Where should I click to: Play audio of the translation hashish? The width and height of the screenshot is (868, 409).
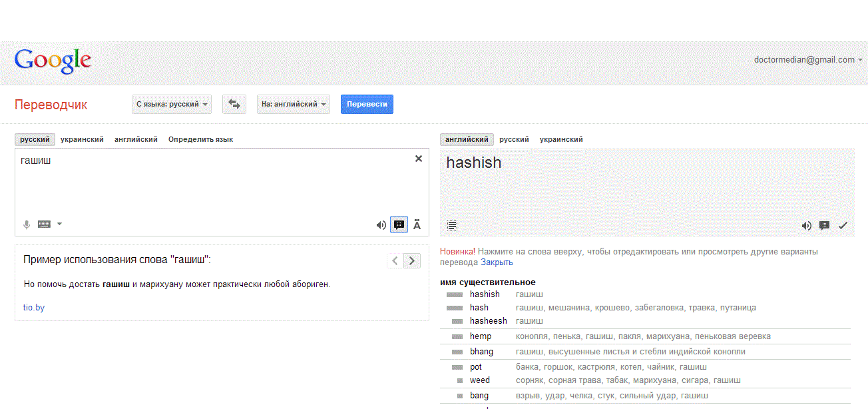click(x=806, y=226)
